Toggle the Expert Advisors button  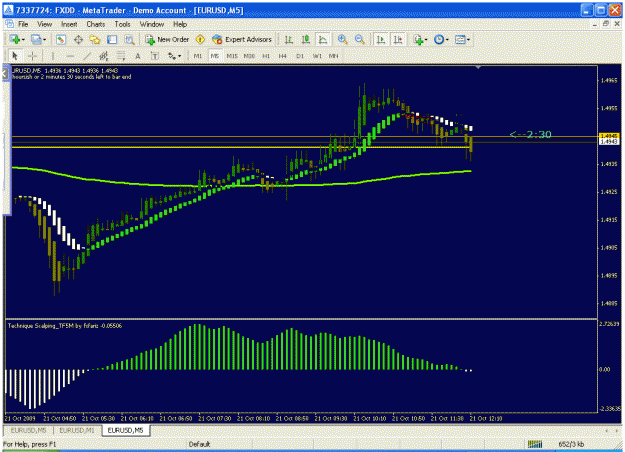(242, 39)
